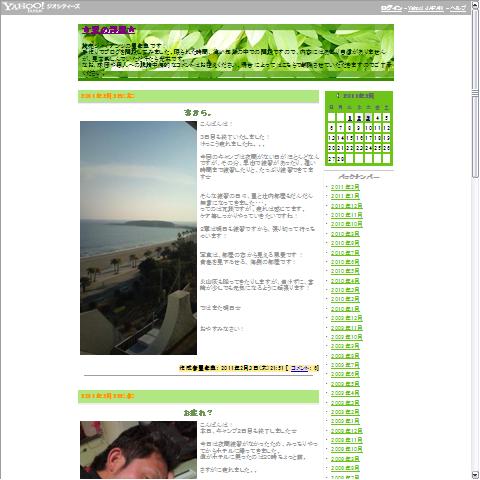The height and width of the screenshot is (480, 480).
Task: Click the バックナンバー sidebar heading
Action: 359,177
